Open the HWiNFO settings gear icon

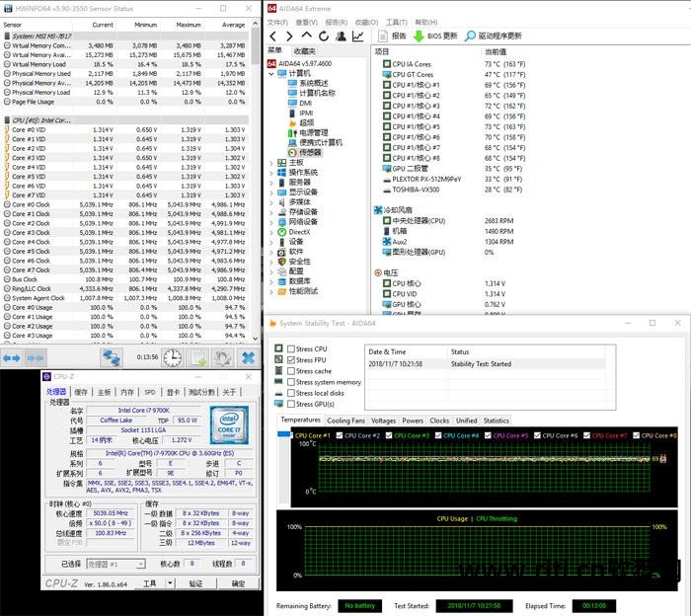coord(222,357)
